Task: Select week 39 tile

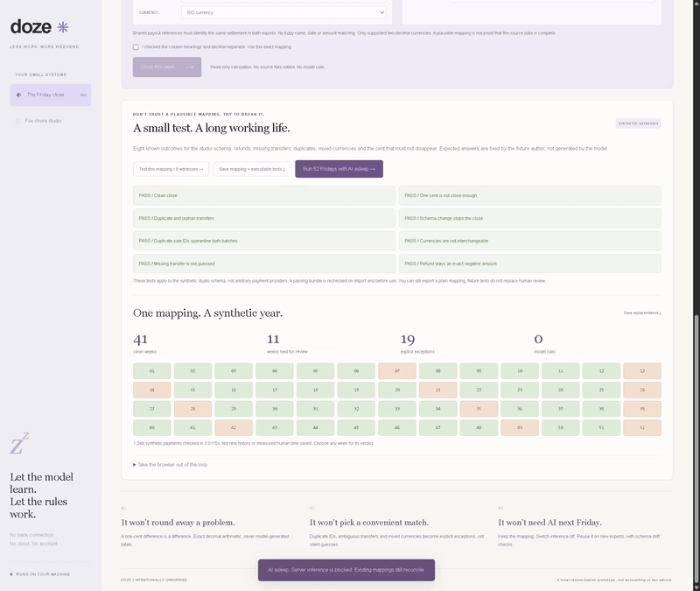Action: [642, 409]
